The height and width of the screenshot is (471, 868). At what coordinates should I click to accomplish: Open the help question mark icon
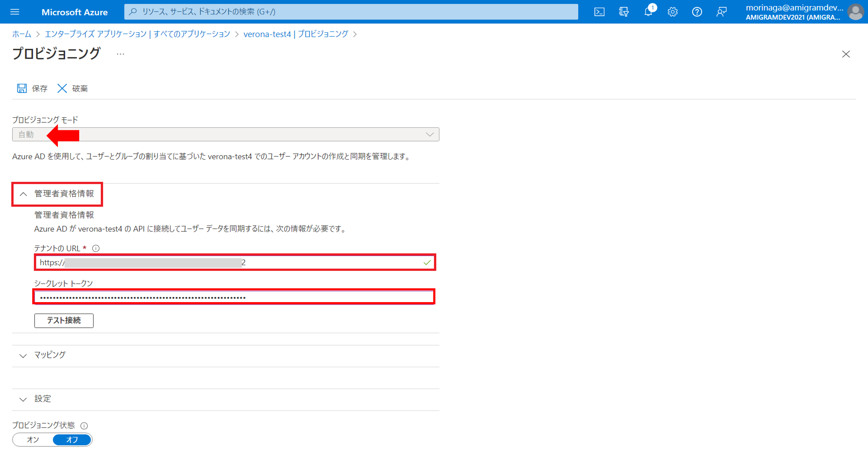tap(697, 12)
